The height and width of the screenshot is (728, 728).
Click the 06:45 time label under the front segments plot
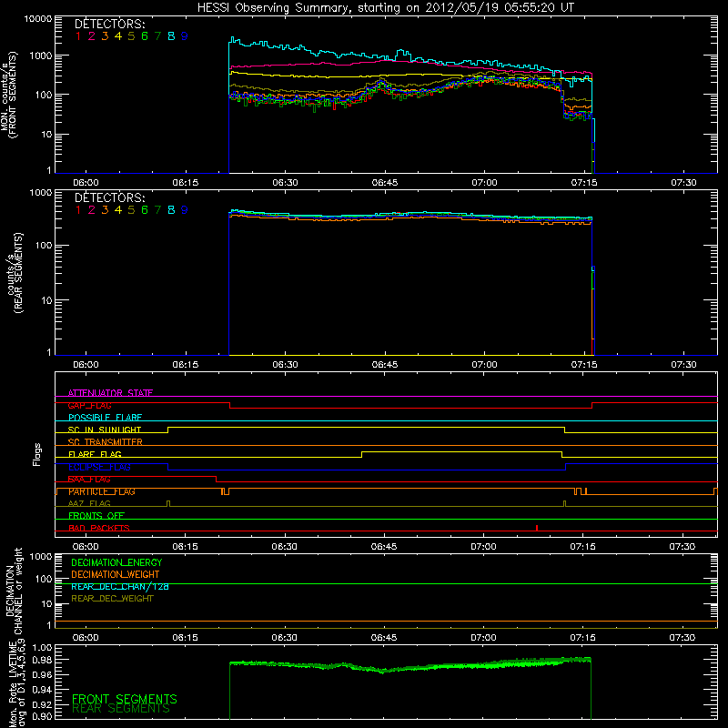point(384,183)
